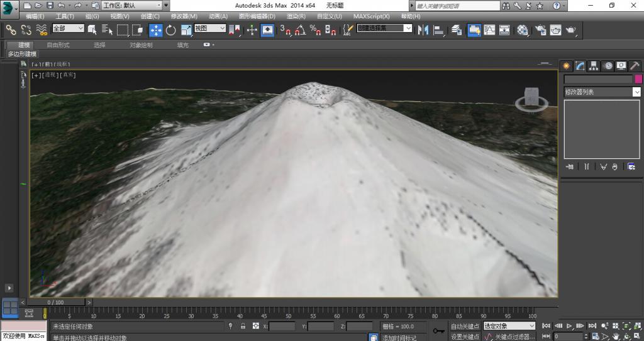Toggle the selection lock icon
This screenshot has height=341, width=644.
coord(243,326)
